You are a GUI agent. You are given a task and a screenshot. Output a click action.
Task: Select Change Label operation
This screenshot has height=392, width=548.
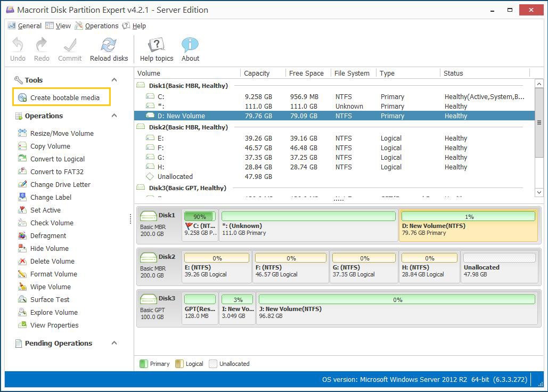click(45, 198)
